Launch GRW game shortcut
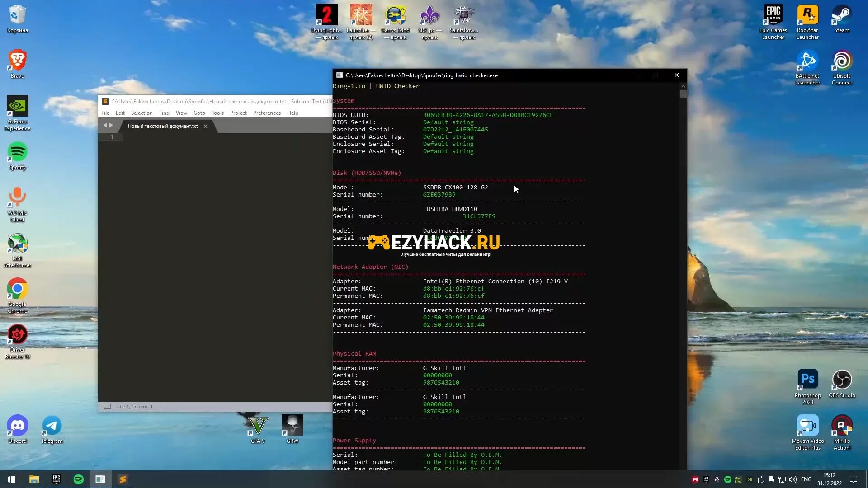The height and width of the screenshot is (488, 868). 292,430
